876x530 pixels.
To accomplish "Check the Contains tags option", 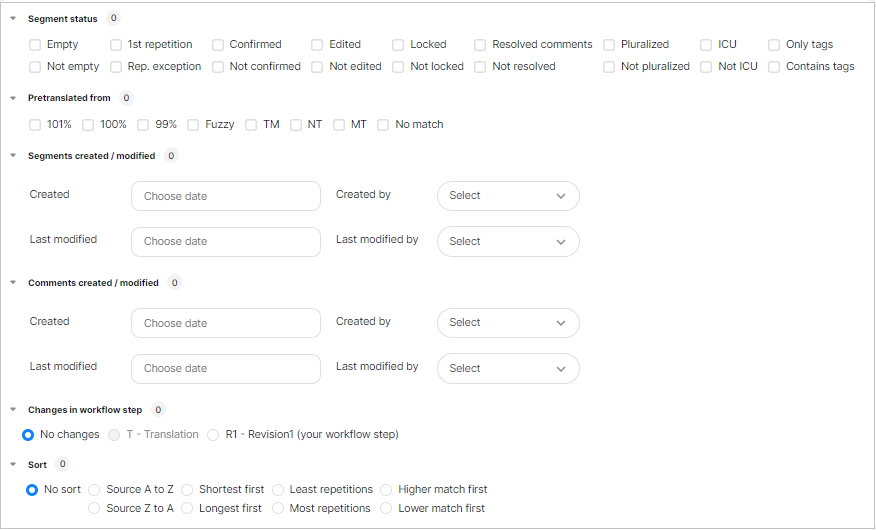I will point(774,67).
